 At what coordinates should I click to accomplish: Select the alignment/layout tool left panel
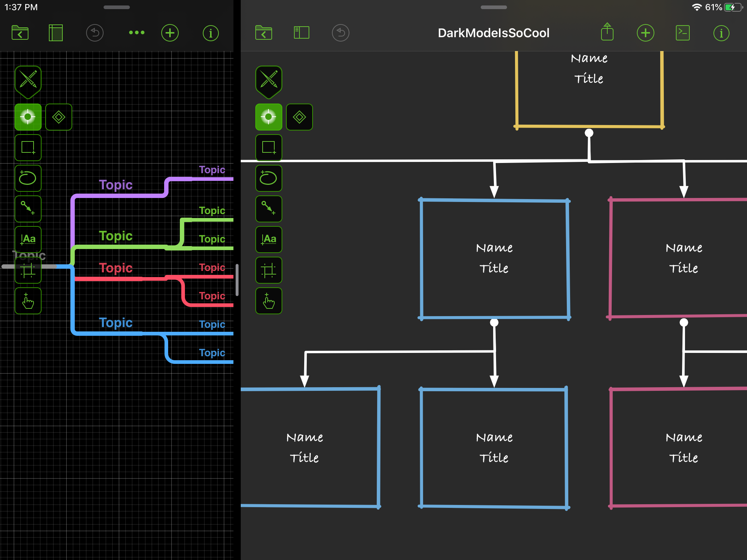pos(28,269)
